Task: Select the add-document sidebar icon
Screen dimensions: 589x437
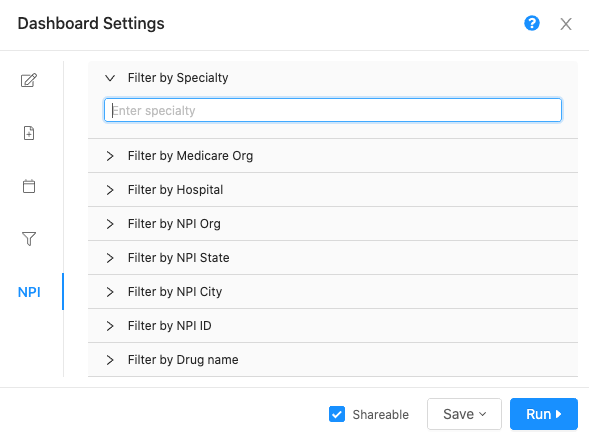Action: 29,133
